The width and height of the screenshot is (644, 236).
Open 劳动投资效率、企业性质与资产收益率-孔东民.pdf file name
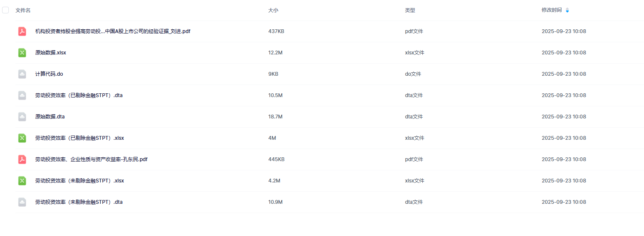[91, 159]
